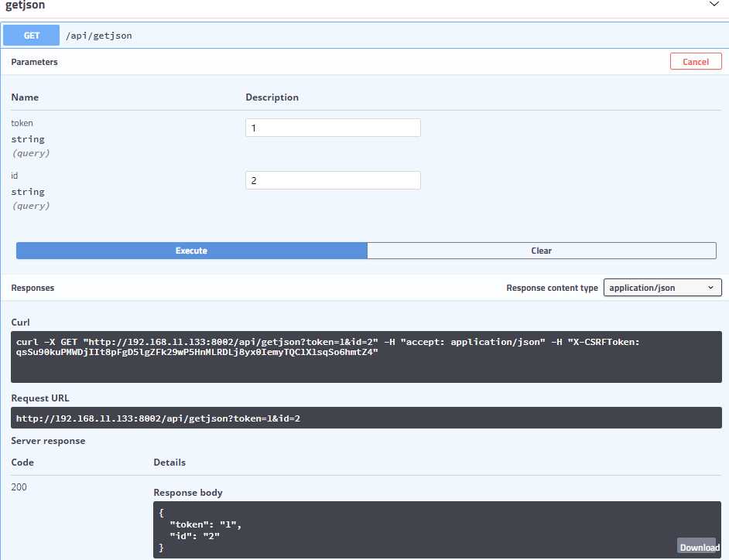Click the Response content type label

[x=553, y=288]
